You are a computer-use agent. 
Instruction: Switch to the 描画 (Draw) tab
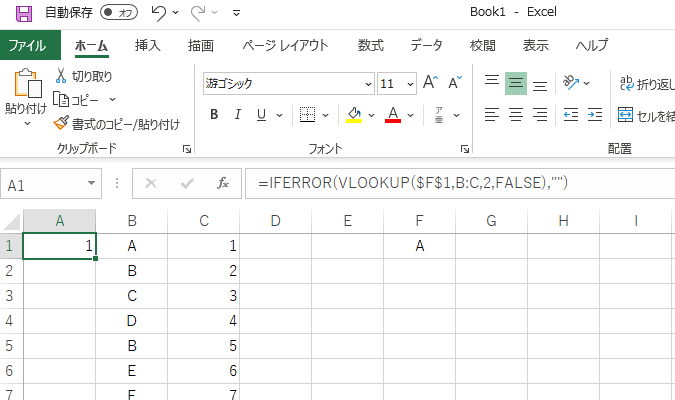(201, 45)
